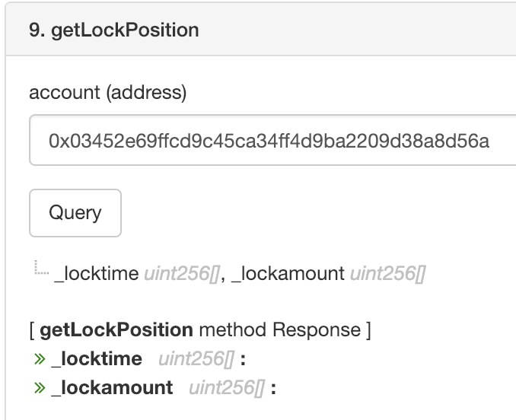Click the bold getLockPosition in method Response

(116, 329)
